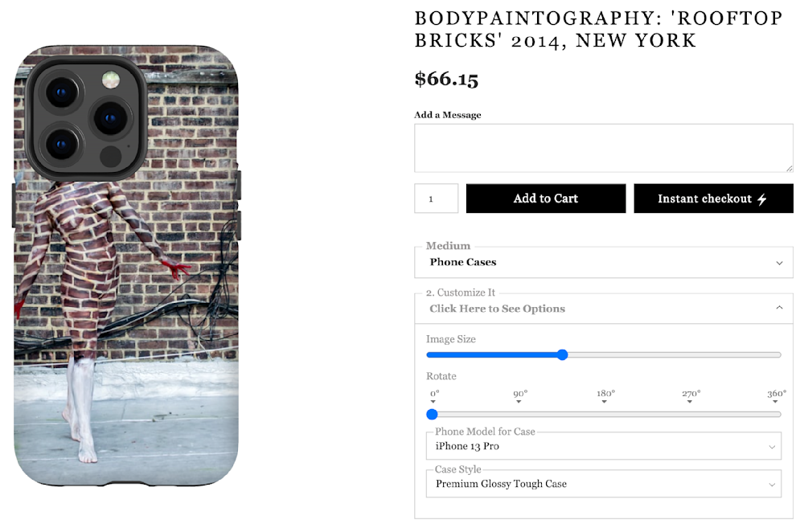This screenshot has width=804, height=532.
Task: Focus the quantity input field
Action: coord(436,198)
